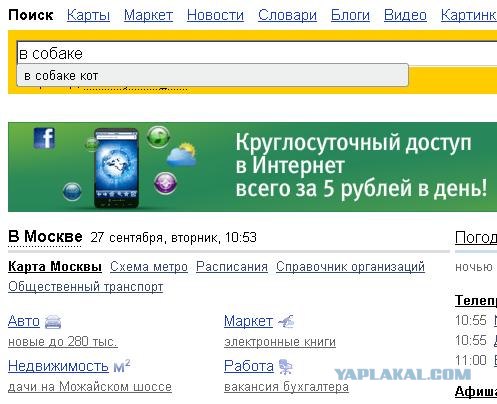Switch to the Новости tab
This screenshot has width=497, height=404.
click(x=215, y=15)
